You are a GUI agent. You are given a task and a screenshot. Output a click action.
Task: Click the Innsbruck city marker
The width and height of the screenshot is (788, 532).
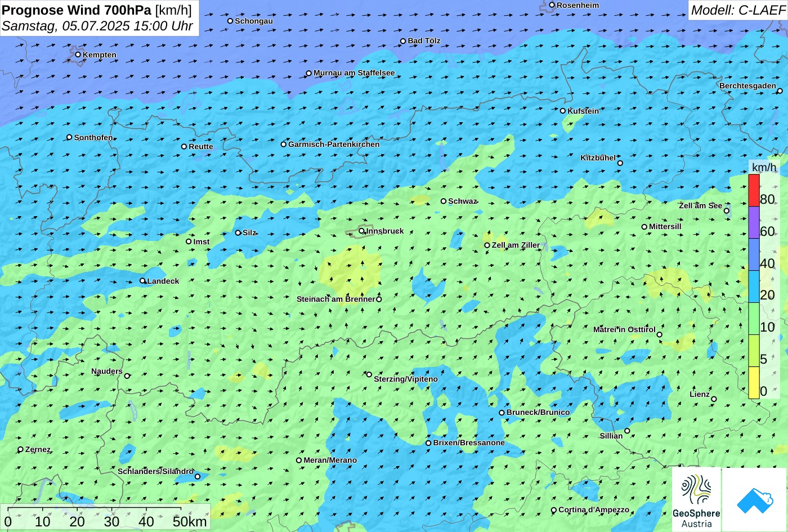(362, 230)
